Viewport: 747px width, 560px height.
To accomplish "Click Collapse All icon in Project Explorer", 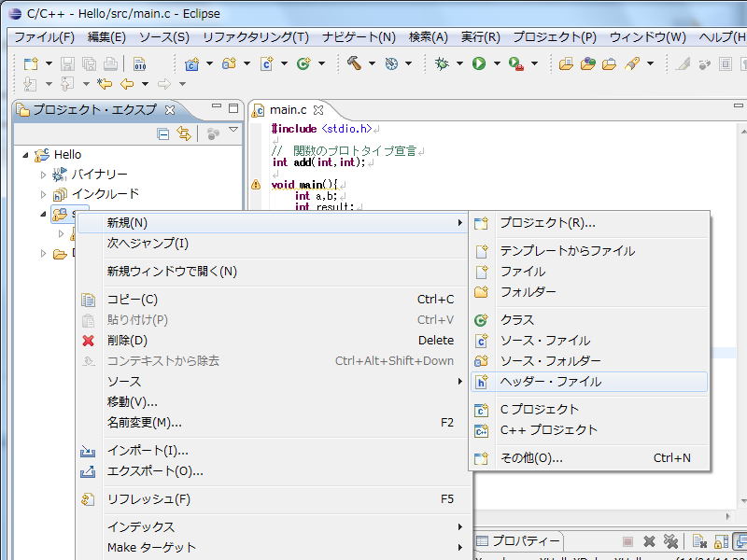I will point(163,134).
